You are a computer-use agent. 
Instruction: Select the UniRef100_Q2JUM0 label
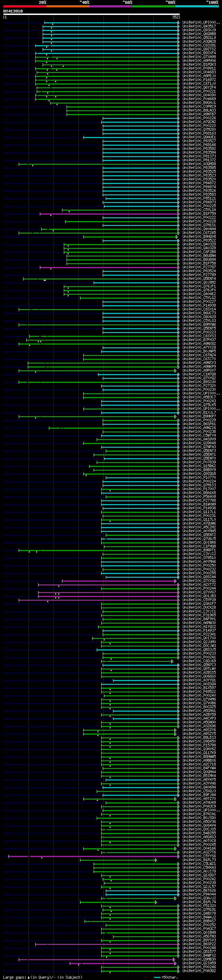(x=199, y=642)
